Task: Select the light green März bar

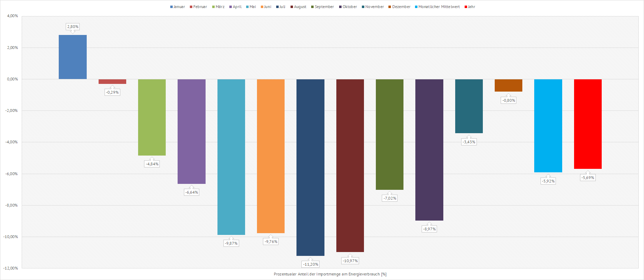Action: click(152, 117)
